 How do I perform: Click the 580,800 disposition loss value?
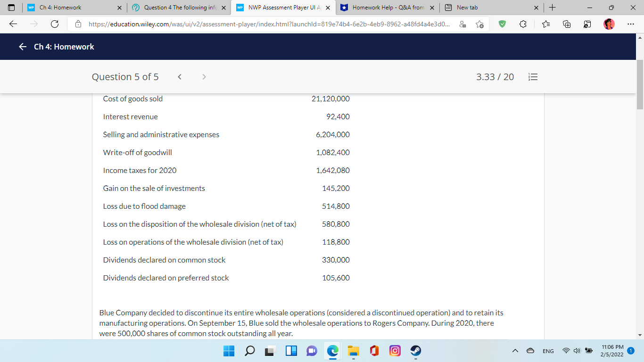[x=336, y=224]
